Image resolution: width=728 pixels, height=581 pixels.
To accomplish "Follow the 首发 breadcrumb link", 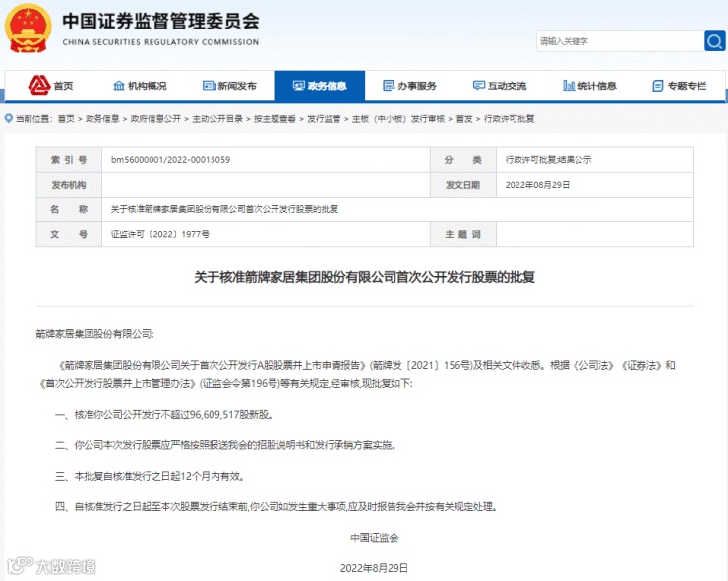I will point(464,119).
